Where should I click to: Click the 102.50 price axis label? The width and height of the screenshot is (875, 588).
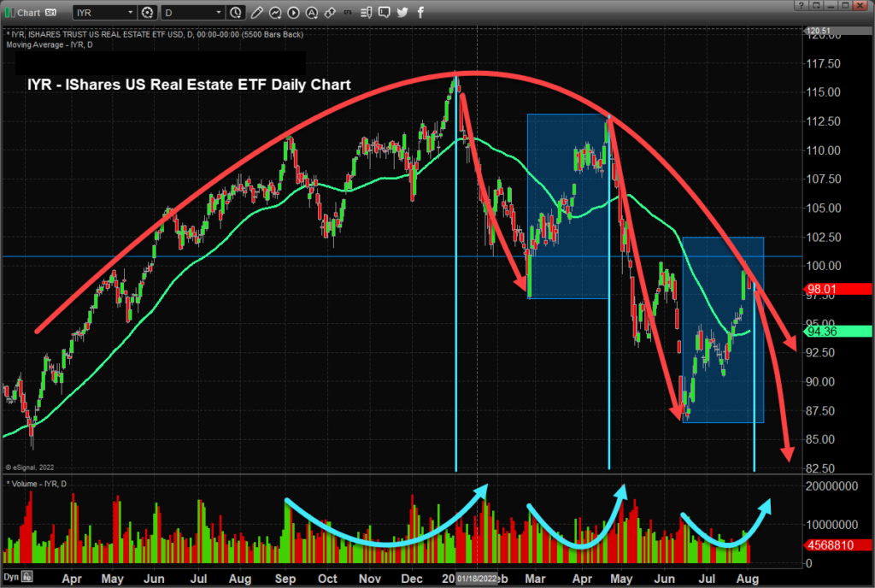point(823,237)
